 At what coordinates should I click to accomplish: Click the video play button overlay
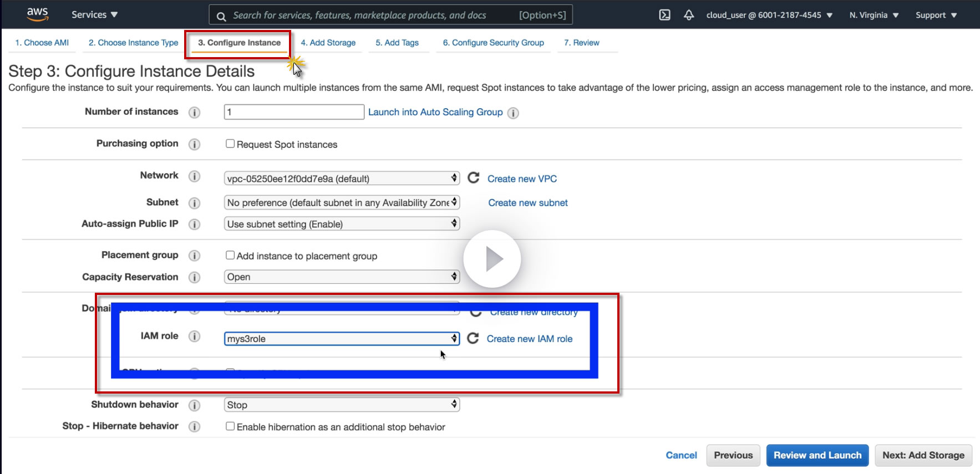492,259
